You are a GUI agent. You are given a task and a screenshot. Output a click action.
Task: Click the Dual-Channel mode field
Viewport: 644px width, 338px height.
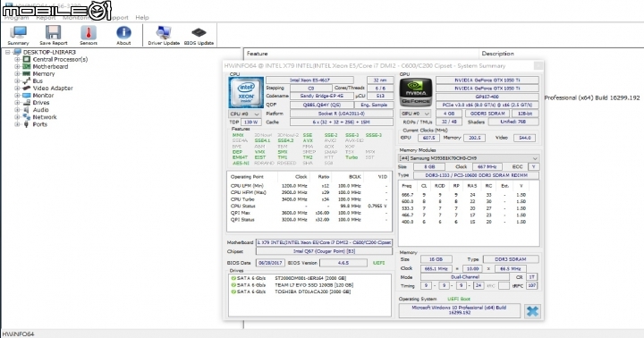465,277
